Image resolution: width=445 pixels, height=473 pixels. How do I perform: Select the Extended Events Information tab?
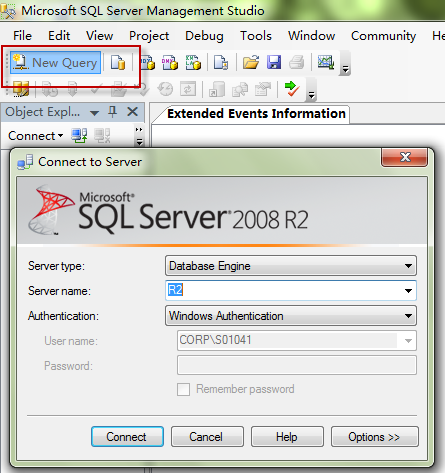click(256, 114)
